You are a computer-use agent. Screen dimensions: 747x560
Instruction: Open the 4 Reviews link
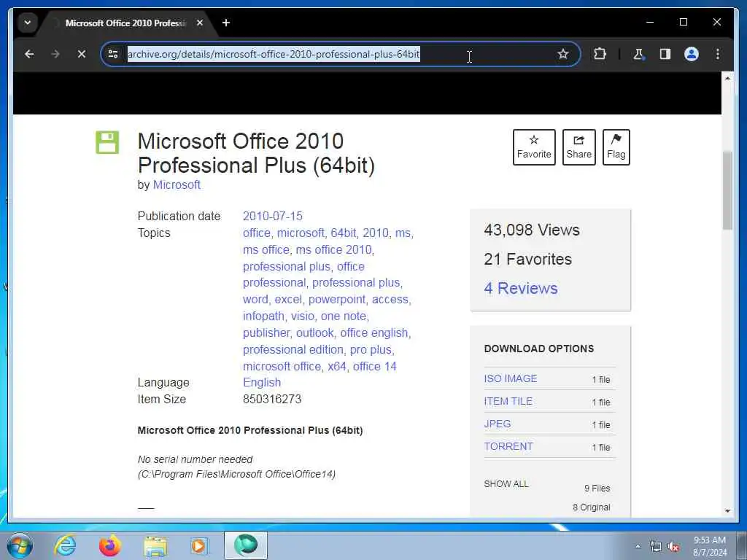pos(521,288)
